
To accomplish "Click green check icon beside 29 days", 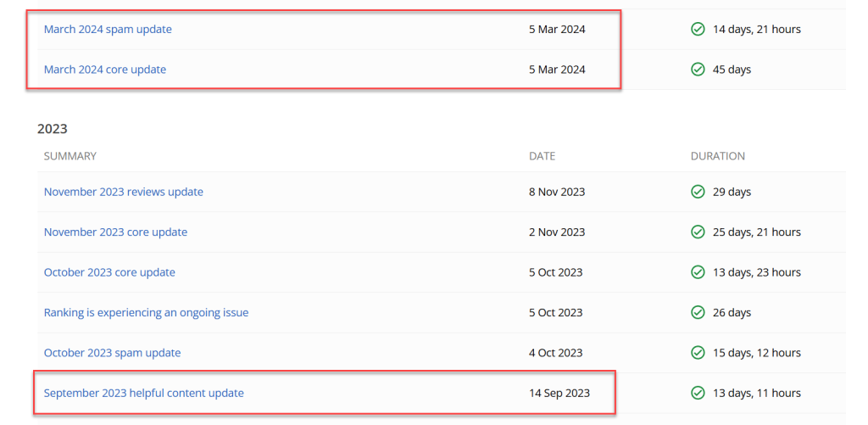I will tap(698, 192).
